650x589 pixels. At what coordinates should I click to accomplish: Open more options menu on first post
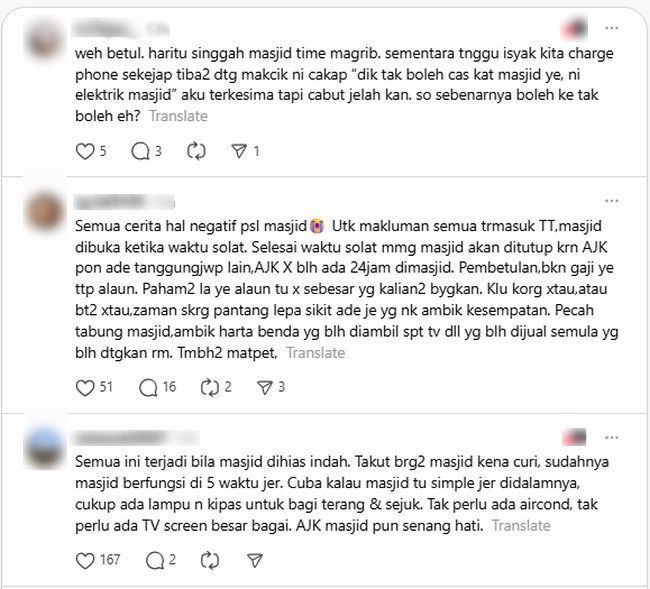[x=612, y=28]
